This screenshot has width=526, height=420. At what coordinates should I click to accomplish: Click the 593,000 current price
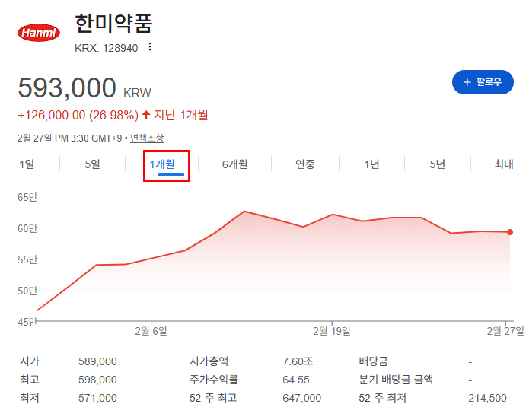[x=67, y=87]
